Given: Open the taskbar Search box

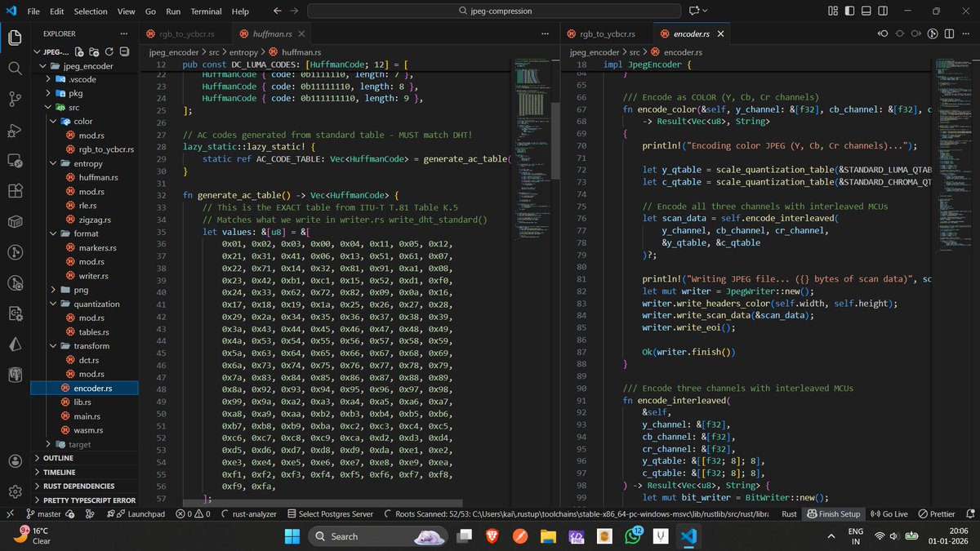Looking at the screenshot, I should pos(377,536).
